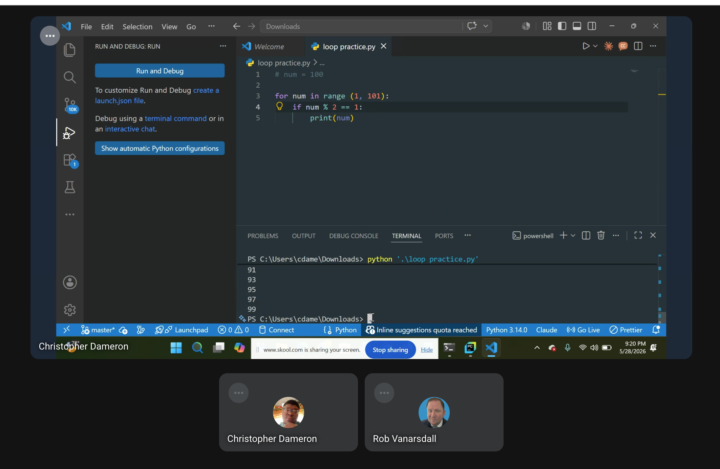Open the Run and Debug view more actions
Image resolution: width=720 pixels, height=469 pixels.
223,46
